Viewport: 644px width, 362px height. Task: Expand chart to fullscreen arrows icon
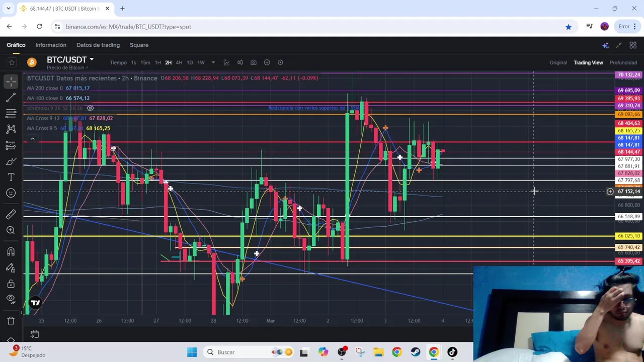(x=619, y=45)
